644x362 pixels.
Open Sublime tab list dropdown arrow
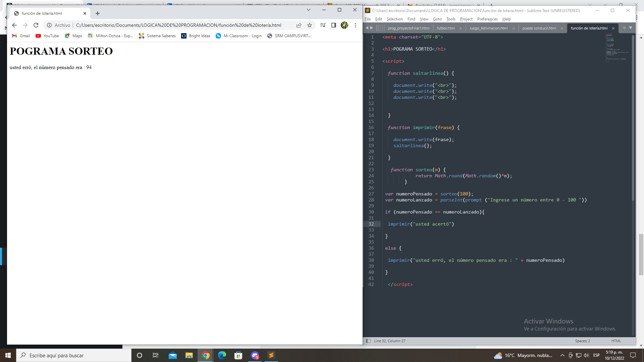click(631, 28)
